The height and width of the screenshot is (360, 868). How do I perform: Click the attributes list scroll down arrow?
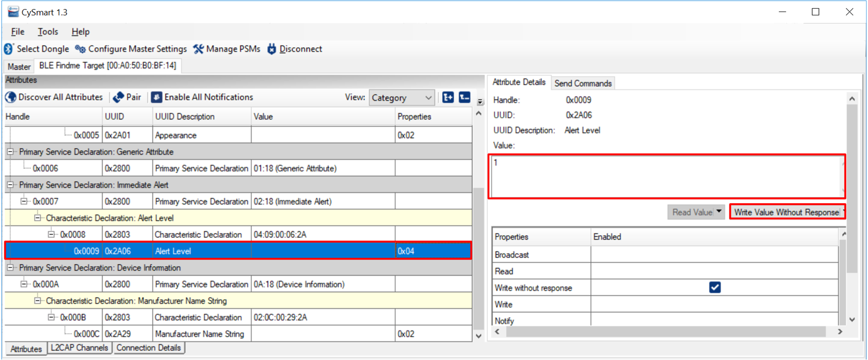pos(479,336)
